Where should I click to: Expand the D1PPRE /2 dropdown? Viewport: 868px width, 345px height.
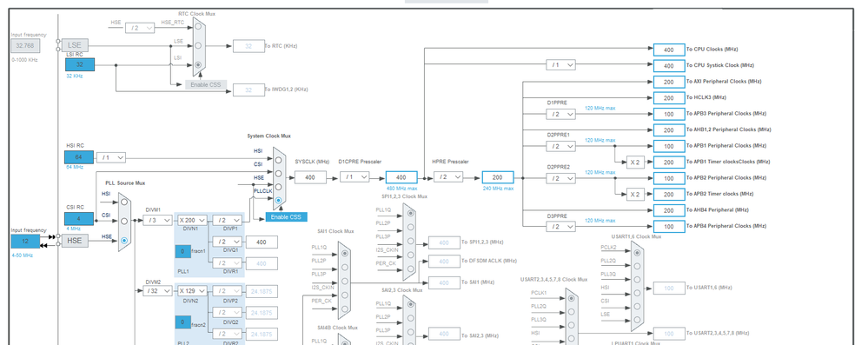click(x=560, y=114)
